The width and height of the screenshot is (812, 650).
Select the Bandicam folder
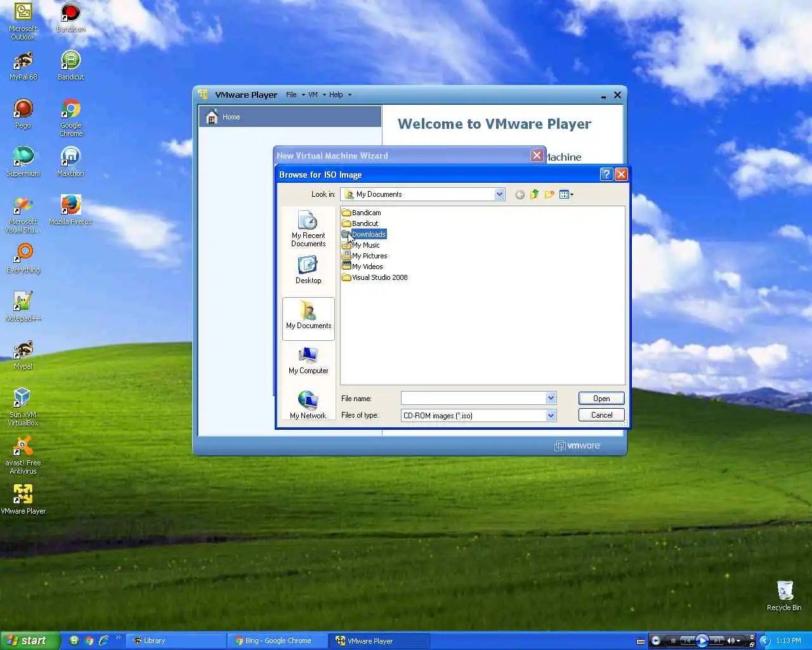click(362, 213)
